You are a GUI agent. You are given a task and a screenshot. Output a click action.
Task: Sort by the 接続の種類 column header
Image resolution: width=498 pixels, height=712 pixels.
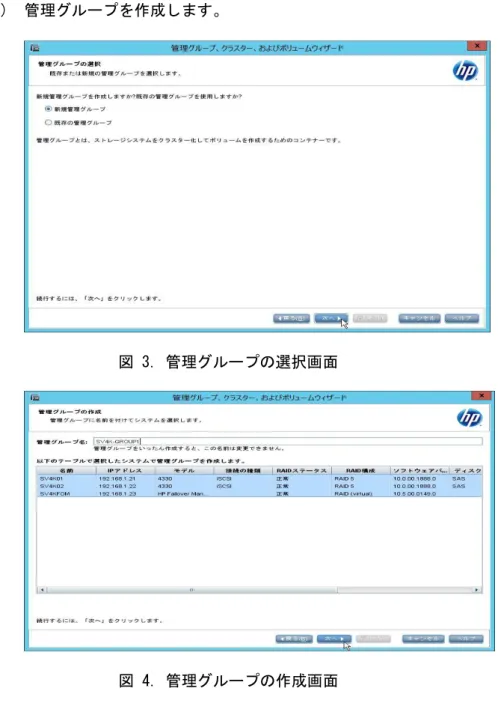(x=243, y=470)
